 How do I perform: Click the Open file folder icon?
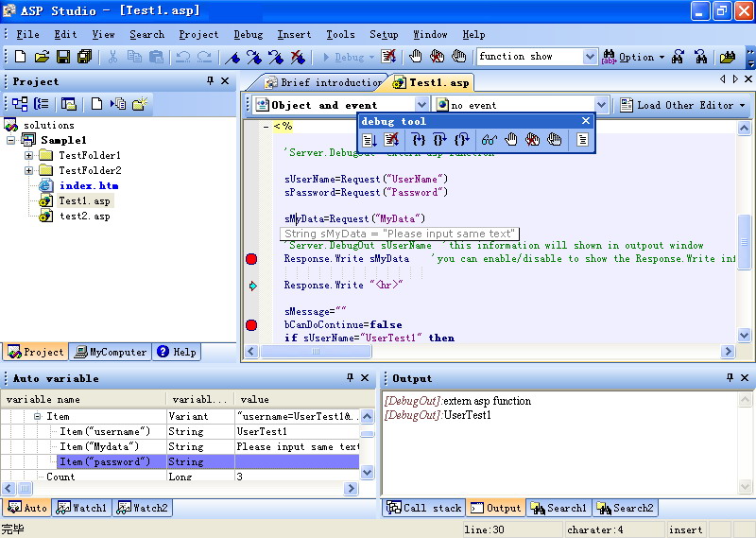point(41,57)
